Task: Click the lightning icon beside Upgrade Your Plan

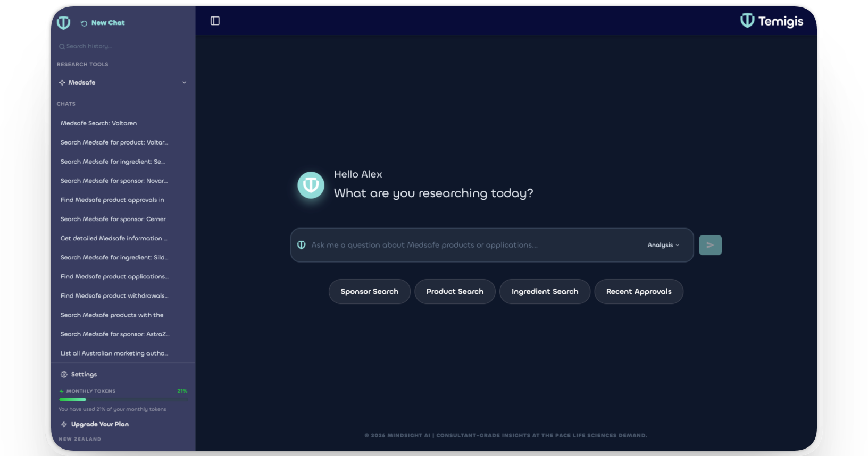Action: point(64,424)
